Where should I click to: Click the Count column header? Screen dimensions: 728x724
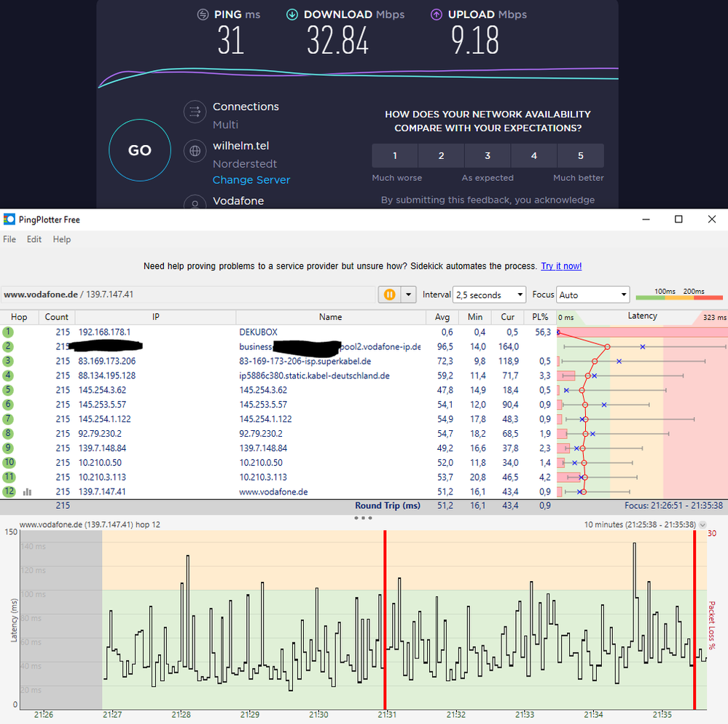point(57,316)
